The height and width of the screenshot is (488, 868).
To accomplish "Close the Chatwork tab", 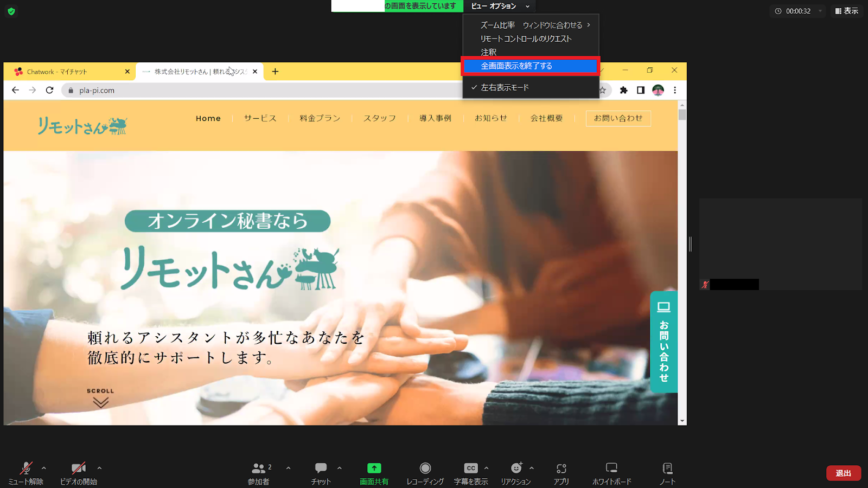I will [x=127, y=72].
